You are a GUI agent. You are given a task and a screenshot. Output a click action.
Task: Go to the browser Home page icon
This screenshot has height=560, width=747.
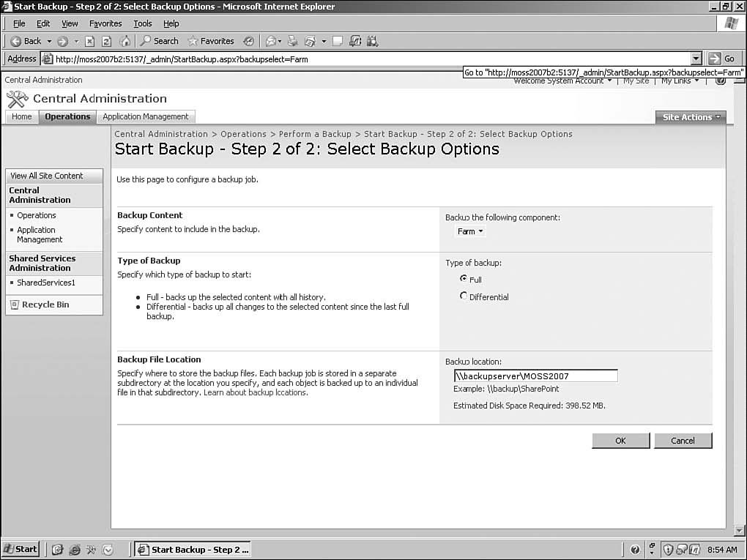coord(124,41)
